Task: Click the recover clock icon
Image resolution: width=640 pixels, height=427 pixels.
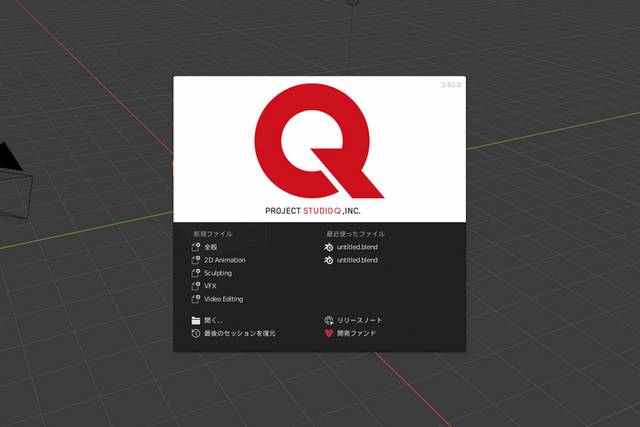Action: [196, 334]
